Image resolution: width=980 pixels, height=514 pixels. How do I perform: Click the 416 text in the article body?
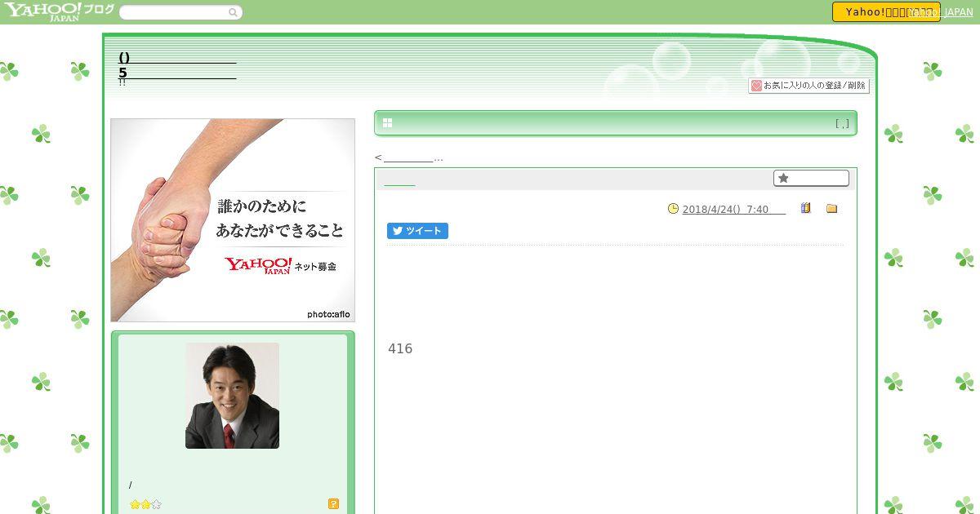point(400,349)
